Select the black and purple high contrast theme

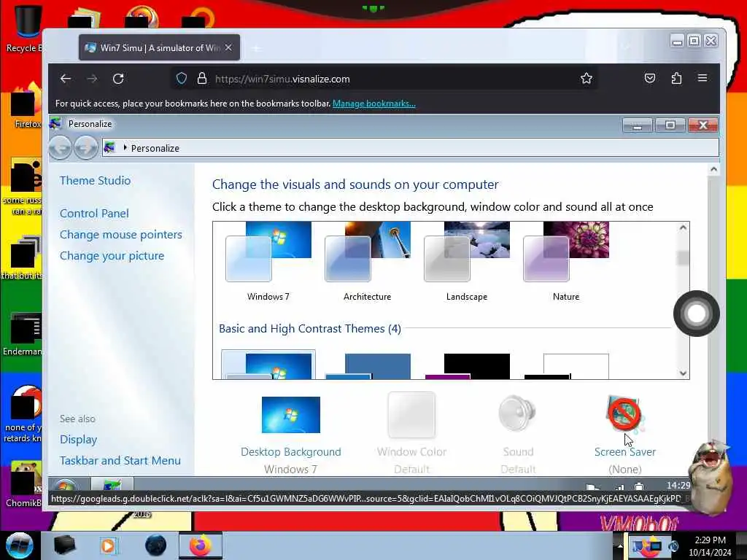pos(467,366)
